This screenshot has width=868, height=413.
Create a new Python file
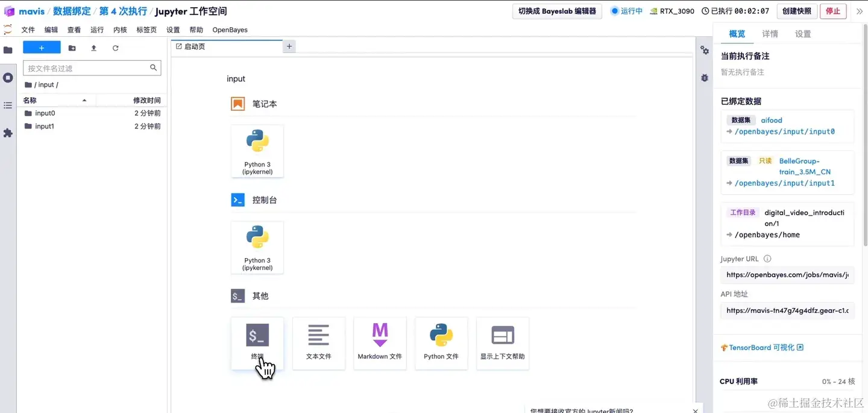coord(441,343)
